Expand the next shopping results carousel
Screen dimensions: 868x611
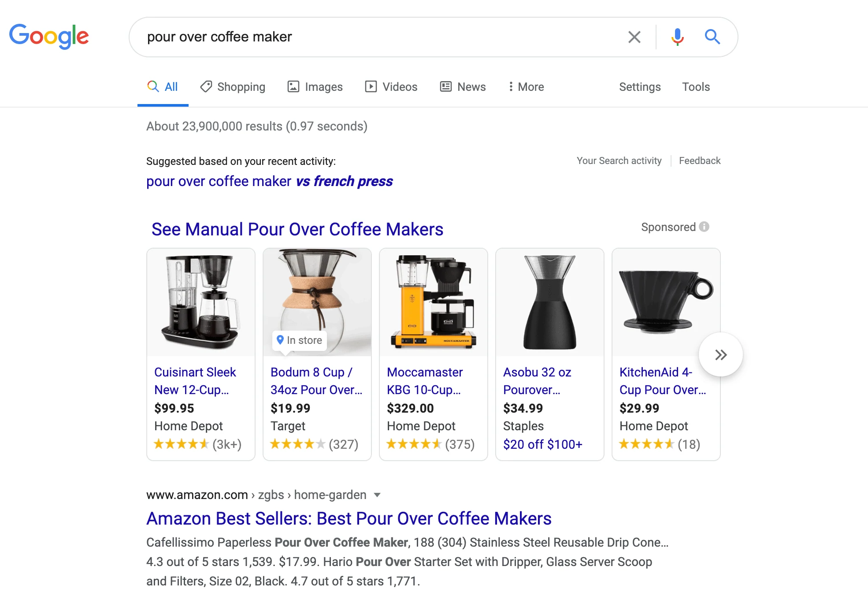tap(721, 354)
